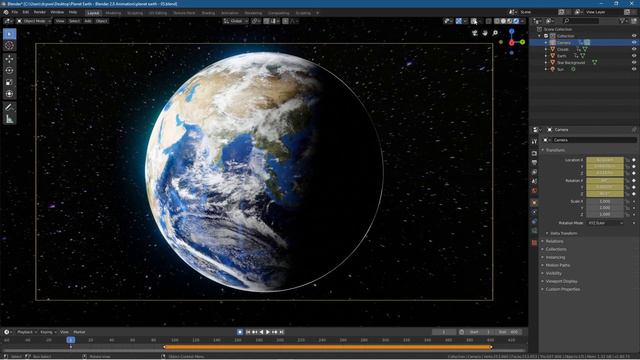
Task: Open the Rotation Mode XYZ Euler dropdown
Action: coord(605,223)
